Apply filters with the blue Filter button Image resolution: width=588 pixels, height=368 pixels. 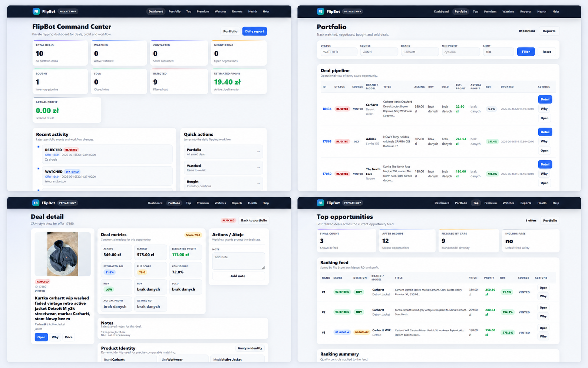pos(526,52)
